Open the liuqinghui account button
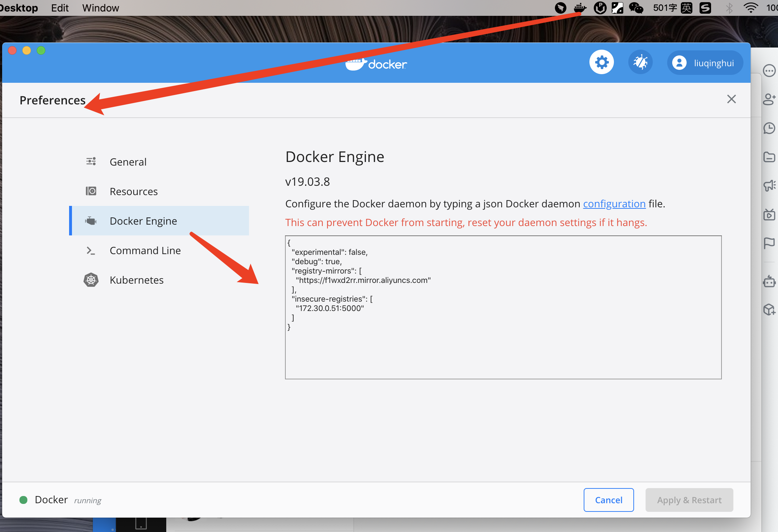This screenshot has width=778, height=532. (x=705, y=63)
